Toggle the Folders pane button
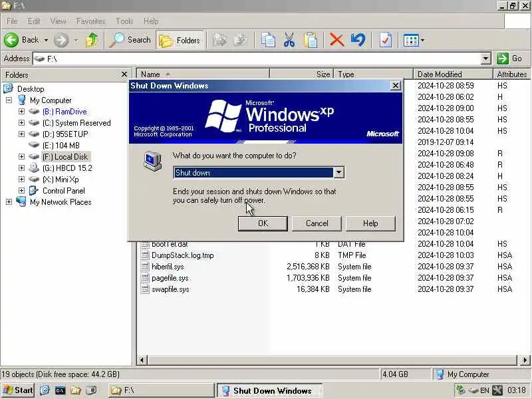 tap(180, 40)
